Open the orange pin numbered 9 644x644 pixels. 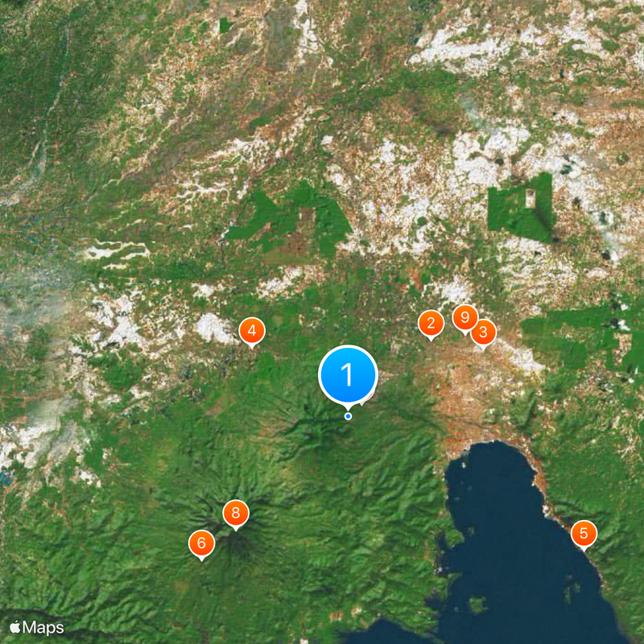tap(464, 317)
